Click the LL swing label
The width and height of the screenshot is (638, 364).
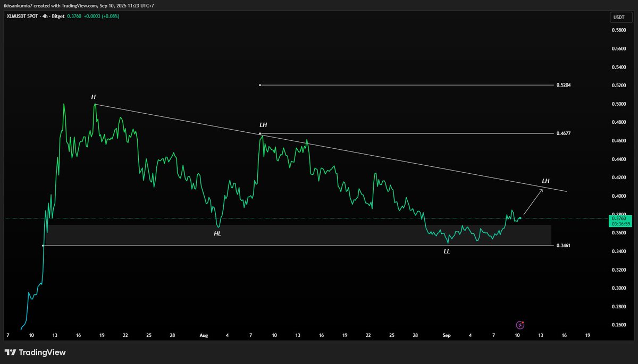coord(447,251)
